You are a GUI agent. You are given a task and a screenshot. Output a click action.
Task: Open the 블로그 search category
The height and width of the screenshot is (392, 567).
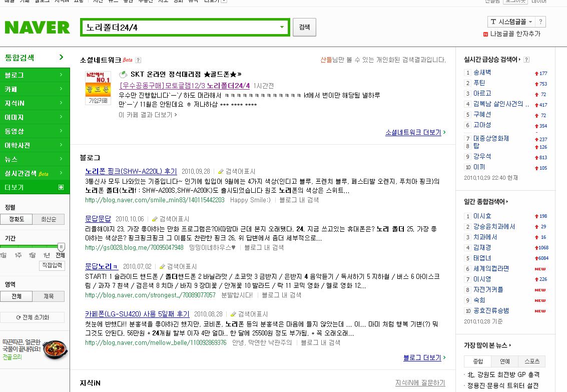(35, 75)
